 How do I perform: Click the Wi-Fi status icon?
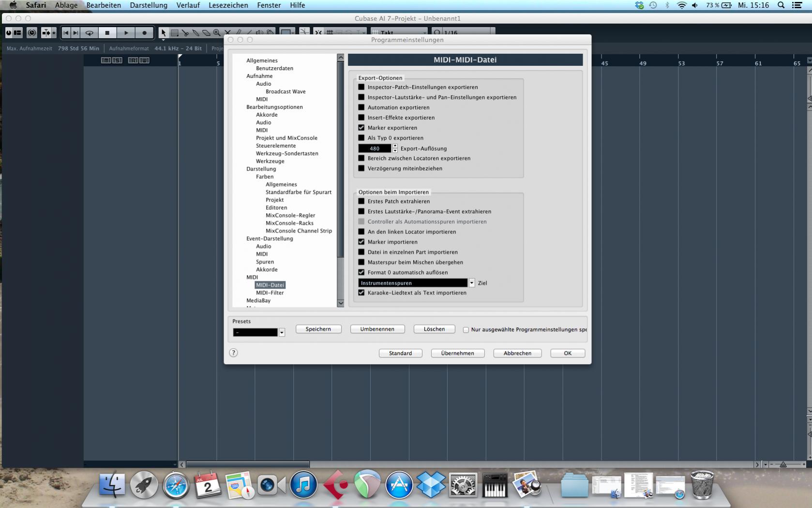point(681,5)
